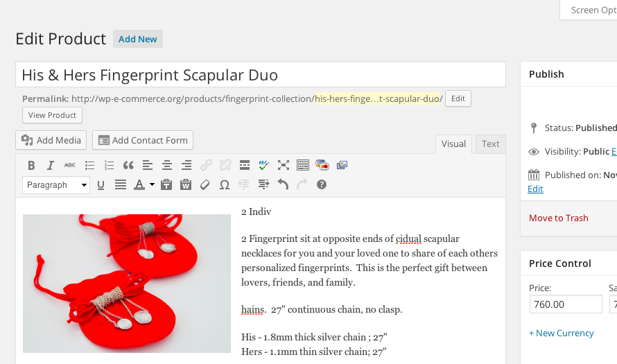
Task: Click the image gallery toolbar icon
Action: (x=342, y=165)
